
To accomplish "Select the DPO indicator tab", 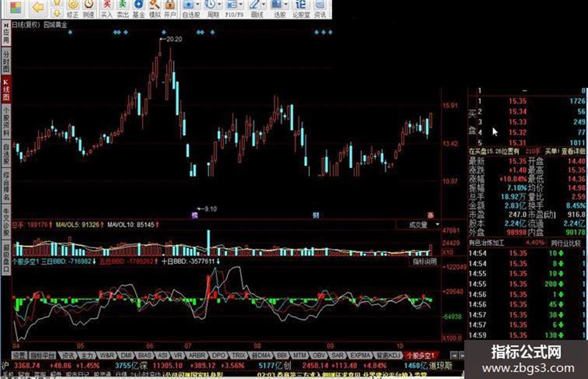I will pos(218,355).
